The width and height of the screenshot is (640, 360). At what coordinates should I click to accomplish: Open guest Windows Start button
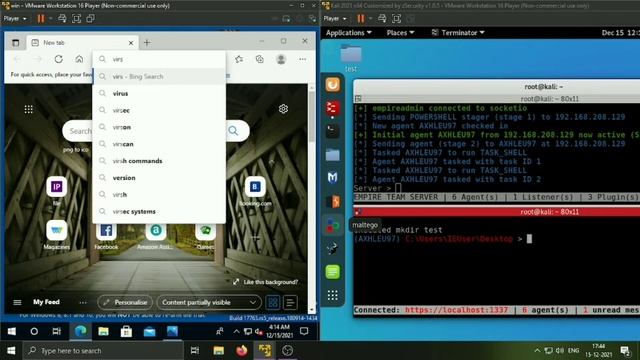click(x=11, y=331)
